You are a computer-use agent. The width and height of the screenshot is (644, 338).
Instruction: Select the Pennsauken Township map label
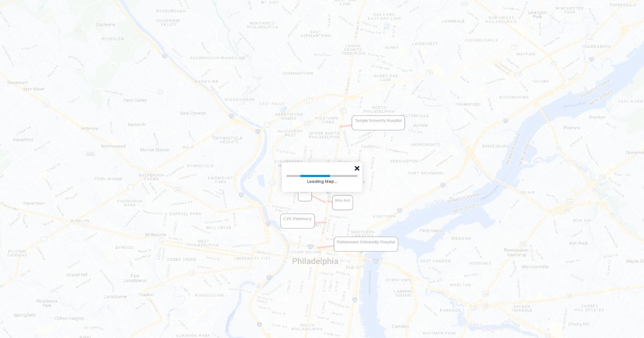pos(516,252)
